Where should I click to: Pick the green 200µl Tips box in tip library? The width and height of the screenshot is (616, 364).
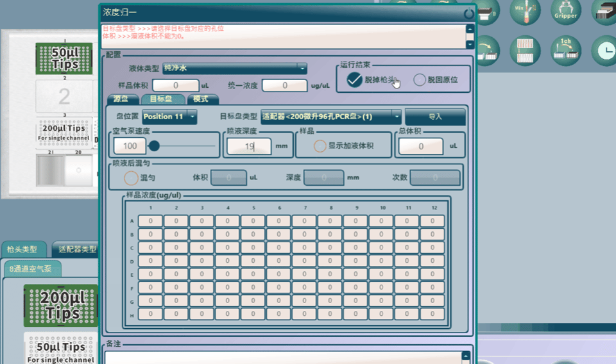point(62,306)
